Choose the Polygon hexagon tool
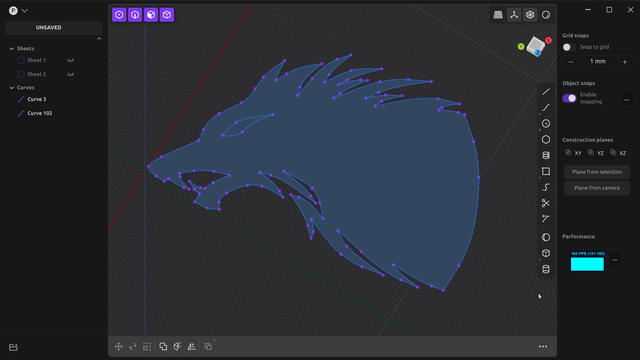Screen dimensions: 640x360 click(x=546, y=140)
